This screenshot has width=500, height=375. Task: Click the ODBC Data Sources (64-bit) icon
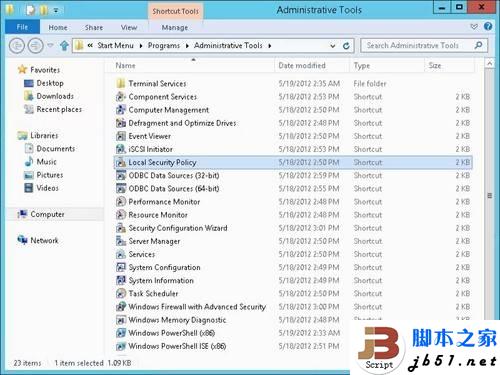[121, 189]
